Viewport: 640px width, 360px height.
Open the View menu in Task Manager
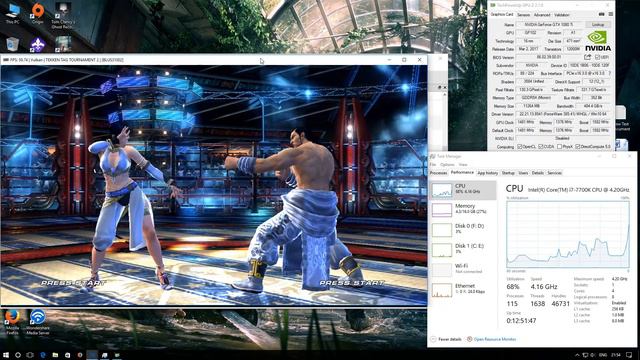tap(462, 164)
